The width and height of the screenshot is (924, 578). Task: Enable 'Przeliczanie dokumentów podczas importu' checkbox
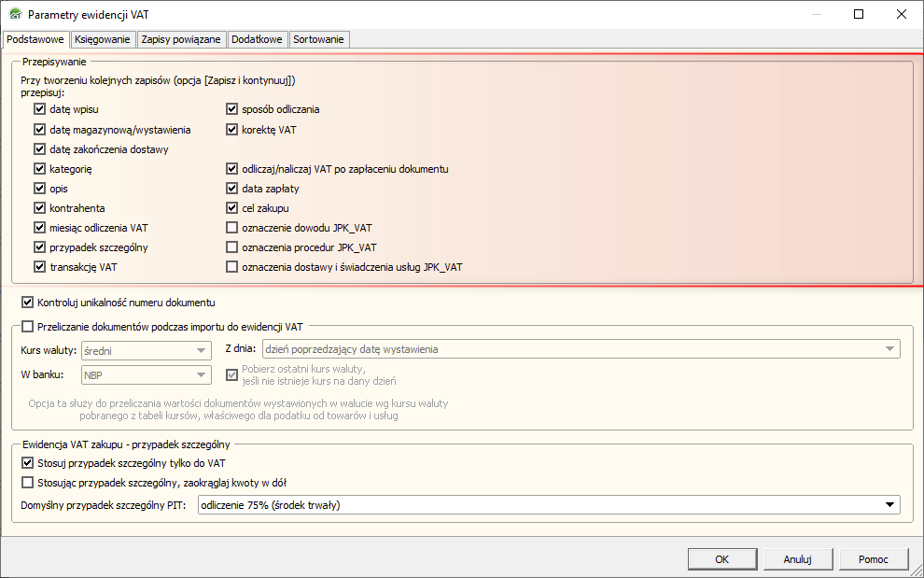27,327
